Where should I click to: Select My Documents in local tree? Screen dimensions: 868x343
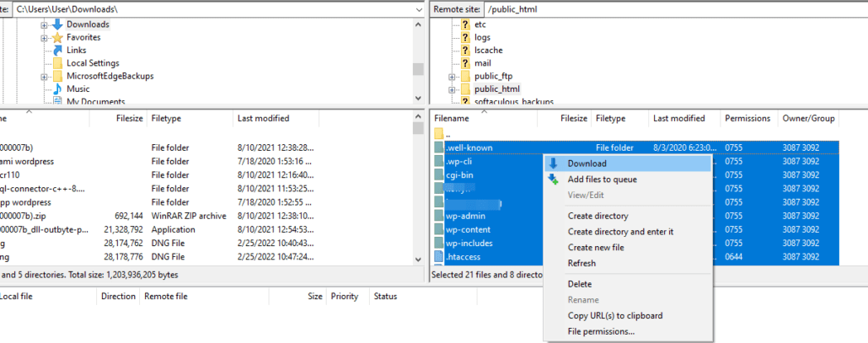[x=95, y=101]
